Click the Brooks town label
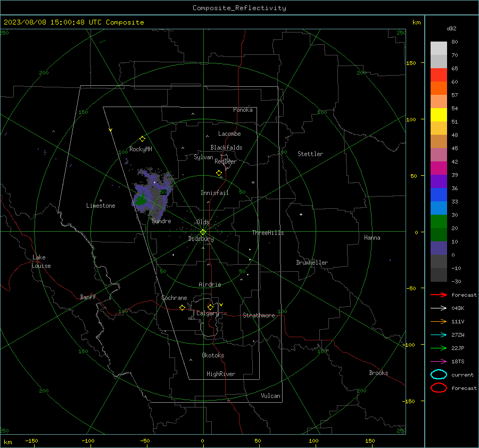 click(378, 373)
